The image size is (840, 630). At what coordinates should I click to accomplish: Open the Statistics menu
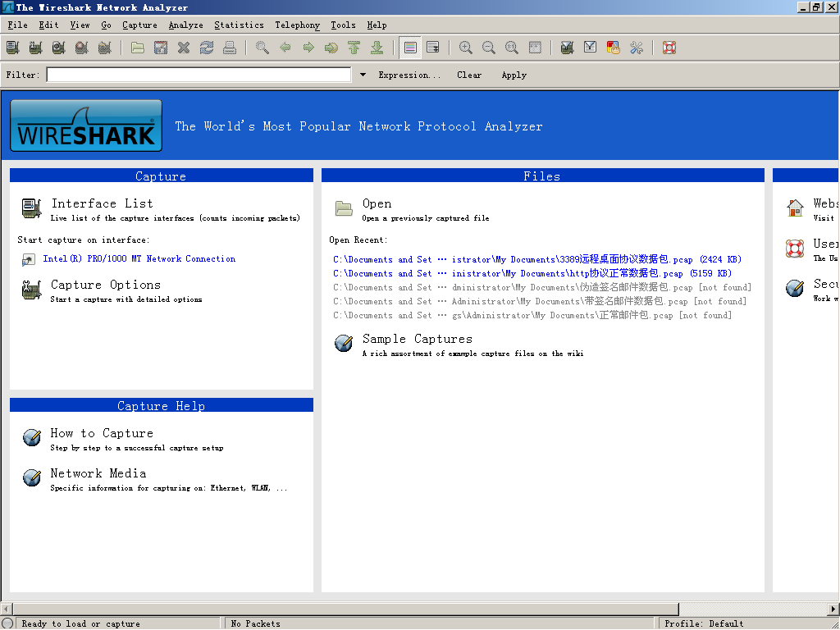pos(239,25)
